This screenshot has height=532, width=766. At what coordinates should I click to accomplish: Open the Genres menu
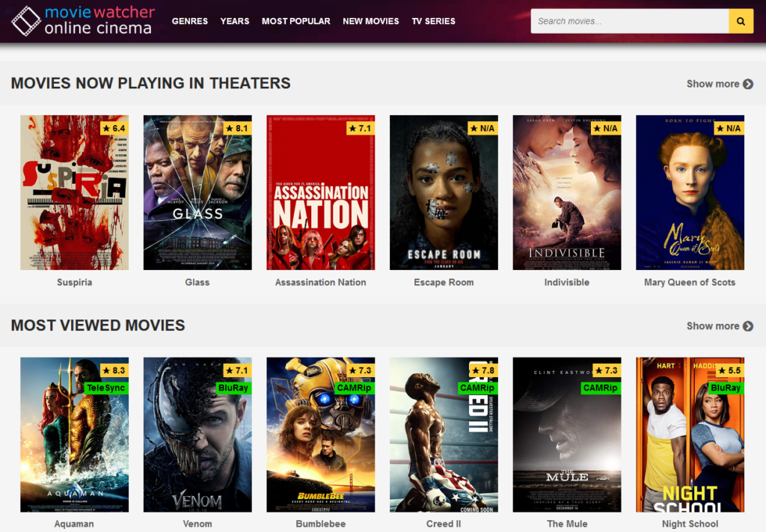(189, 21)
